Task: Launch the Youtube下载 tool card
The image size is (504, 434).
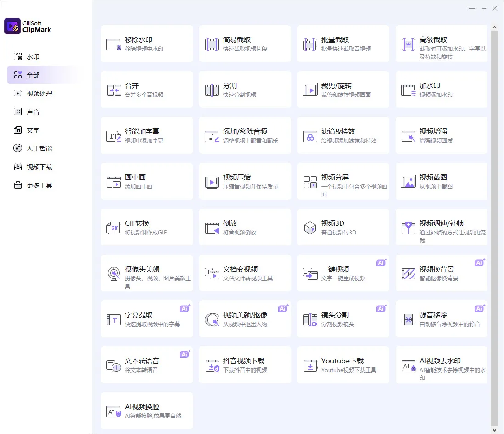Action: click(343, 365)
